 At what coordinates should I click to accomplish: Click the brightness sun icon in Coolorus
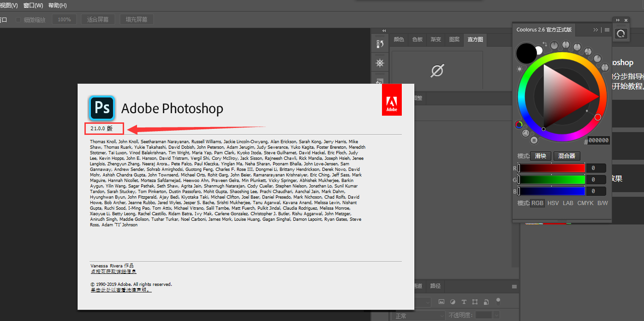tap(519, 69)
